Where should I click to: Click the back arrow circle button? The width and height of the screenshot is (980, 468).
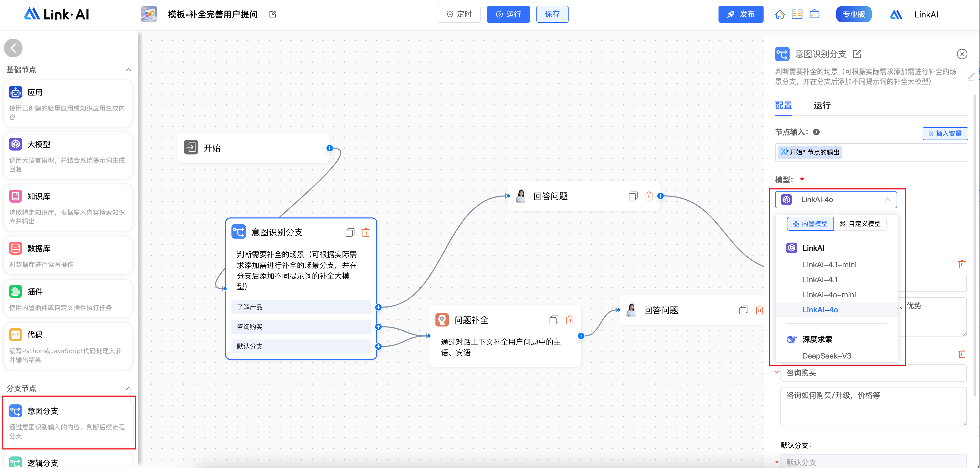point(13,48)
